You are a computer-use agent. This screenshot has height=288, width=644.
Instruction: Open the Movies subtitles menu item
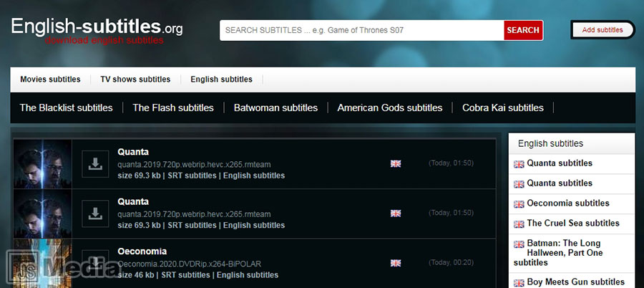51,80
